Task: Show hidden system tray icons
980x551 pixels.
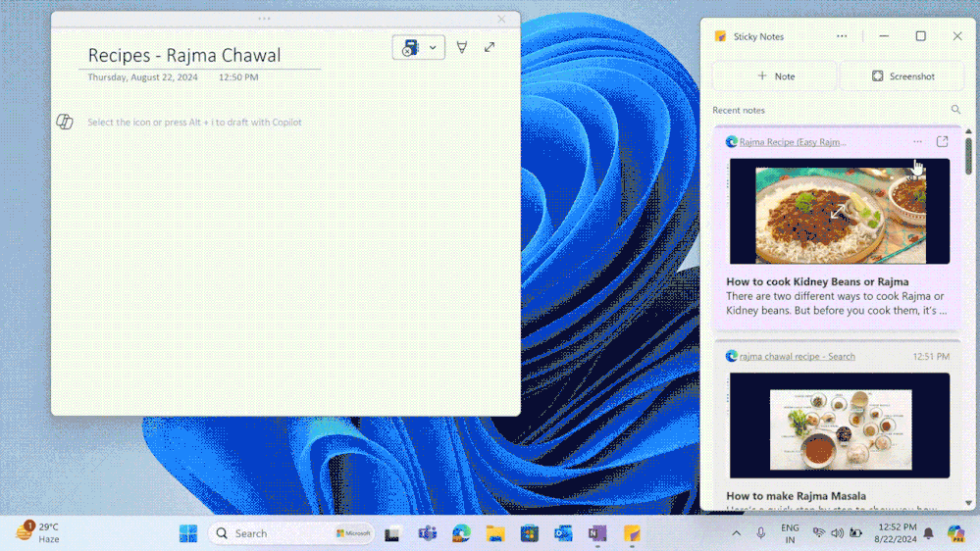Action: tap(737, 533)
